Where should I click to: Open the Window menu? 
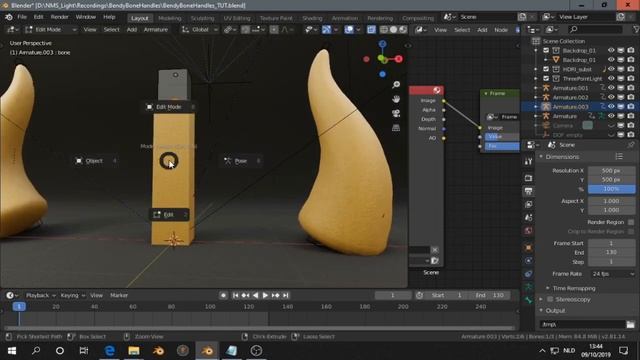[85, 17]
